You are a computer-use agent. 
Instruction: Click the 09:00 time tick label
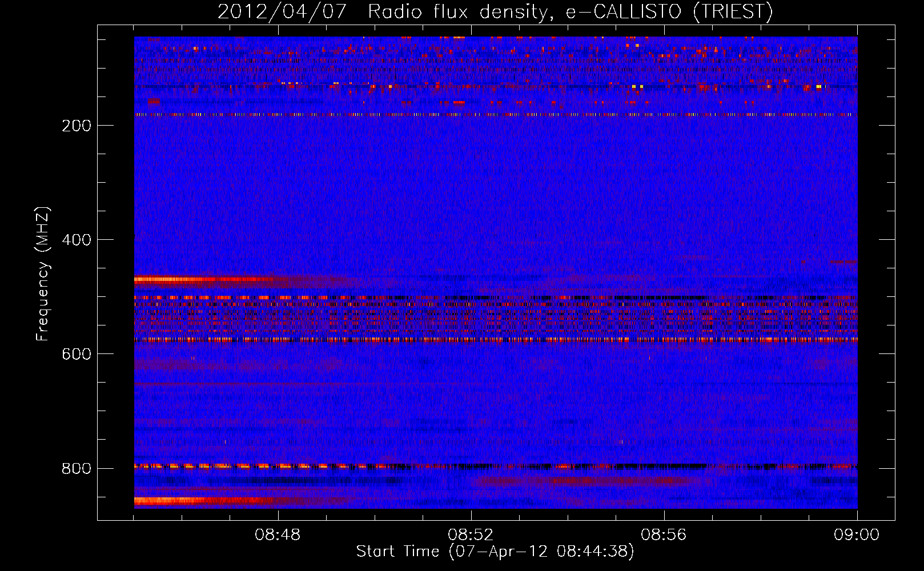click(x=857, y=535)
